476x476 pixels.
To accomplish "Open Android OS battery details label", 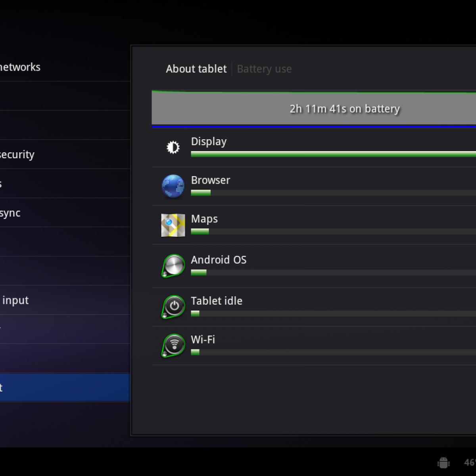I will (219, 260).
